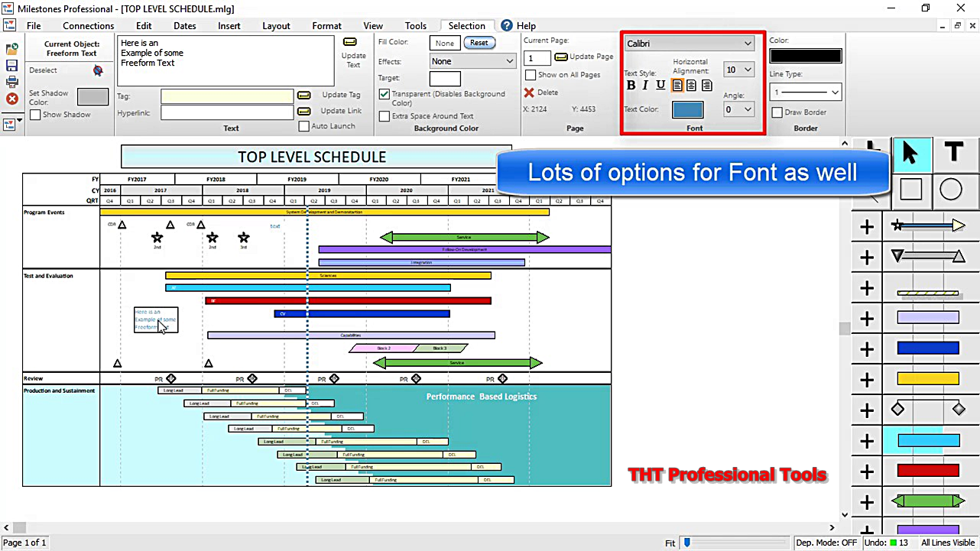Uncheck Transparent (Disables Background Color)
Screen dimensions: 980x551
click(385, 94)
